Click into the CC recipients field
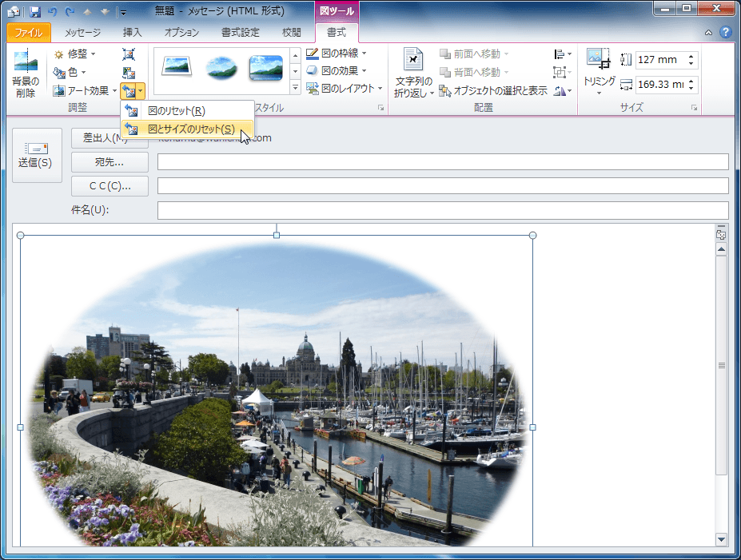Screen dimensions: 741x560 tap(443, 185)
